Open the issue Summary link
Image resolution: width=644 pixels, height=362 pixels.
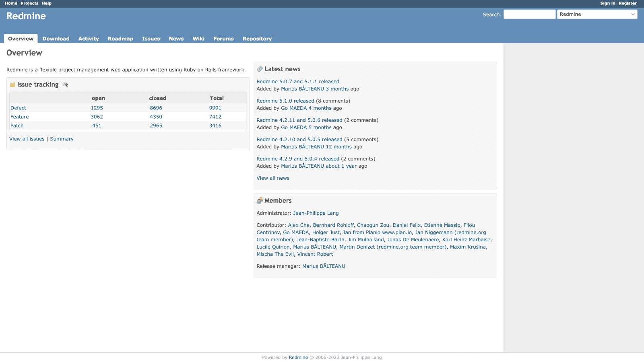coord(62,139)
